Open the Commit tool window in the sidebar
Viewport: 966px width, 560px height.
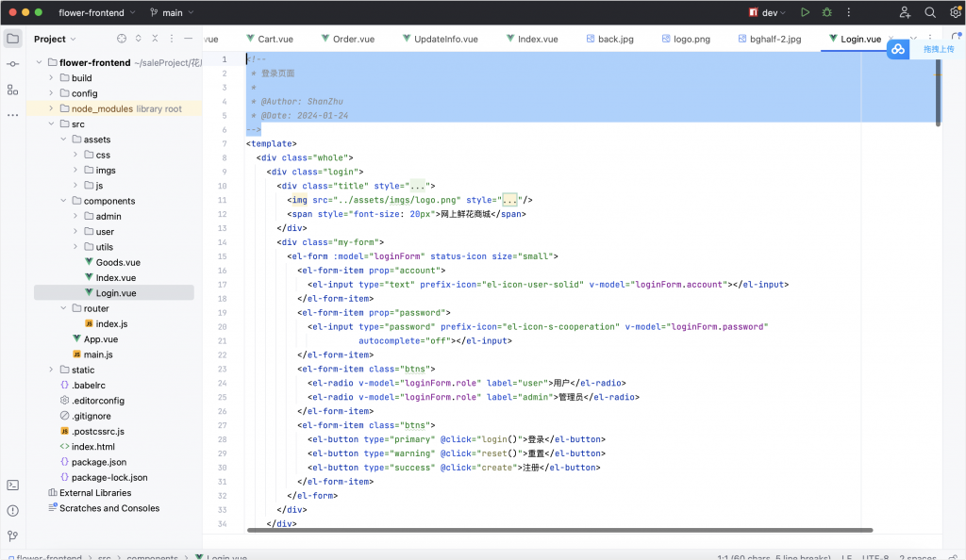tap(12, 64)
